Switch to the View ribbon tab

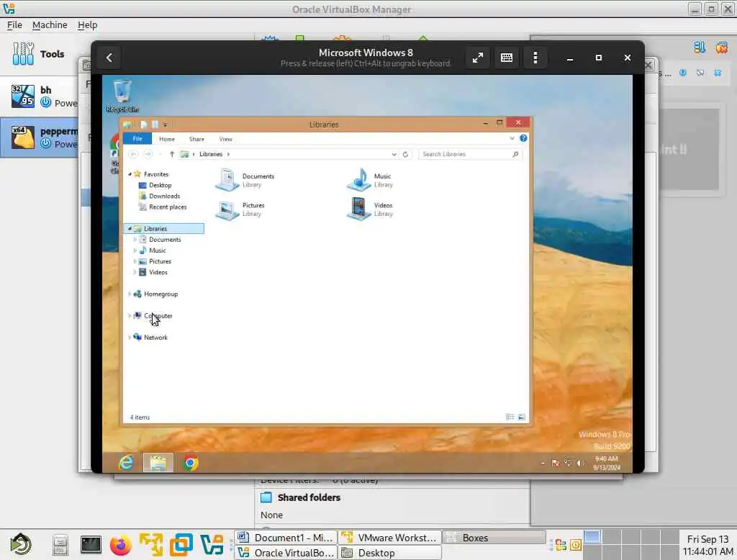(x=225, y=139)
